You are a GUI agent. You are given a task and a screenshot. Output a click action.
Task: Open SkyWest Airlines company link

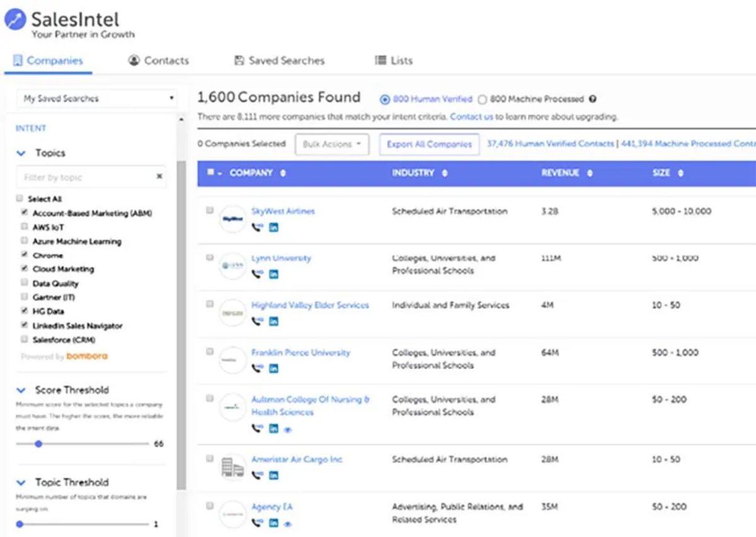[283, 211]
